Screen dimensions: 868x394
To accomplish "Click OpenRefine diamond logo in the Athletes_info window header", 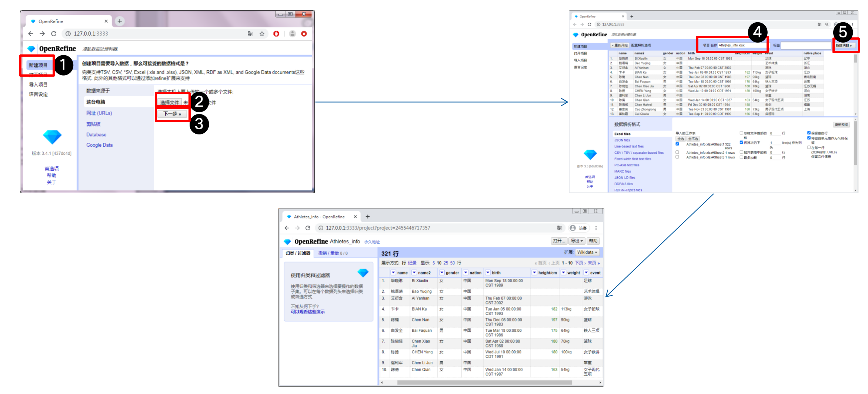I will 287,242.
